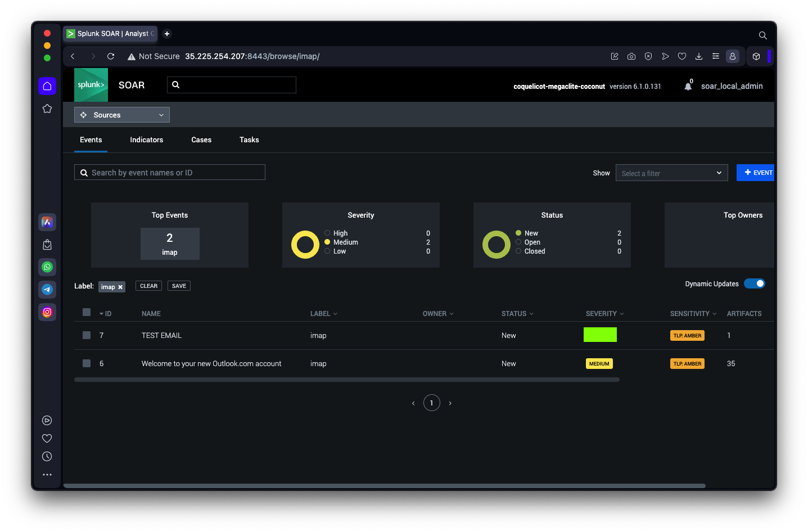Remove the imap label filter tag
808x532 pixels.
(120, 287)
